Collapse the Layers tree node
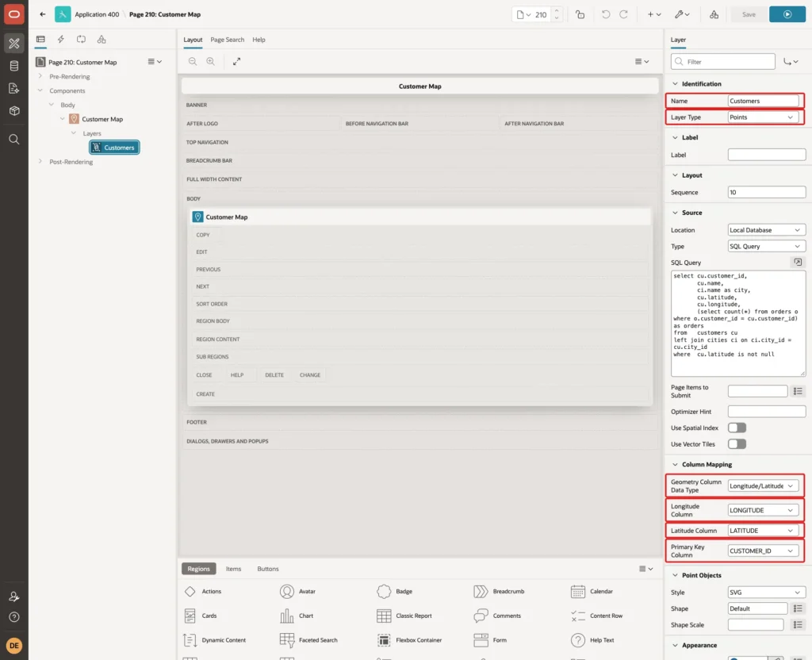 (74, 133)
